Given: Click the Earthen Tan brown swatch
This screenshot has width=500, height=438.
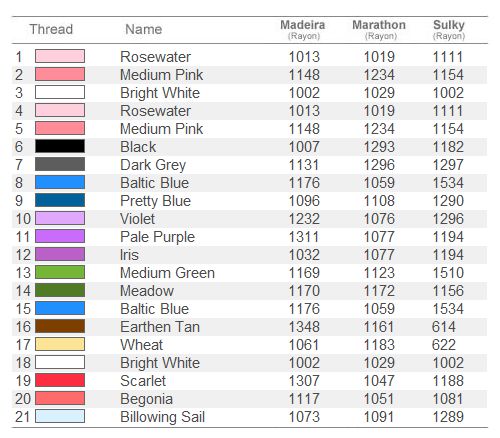Looking at the screenshot, I should click(60, 326).
